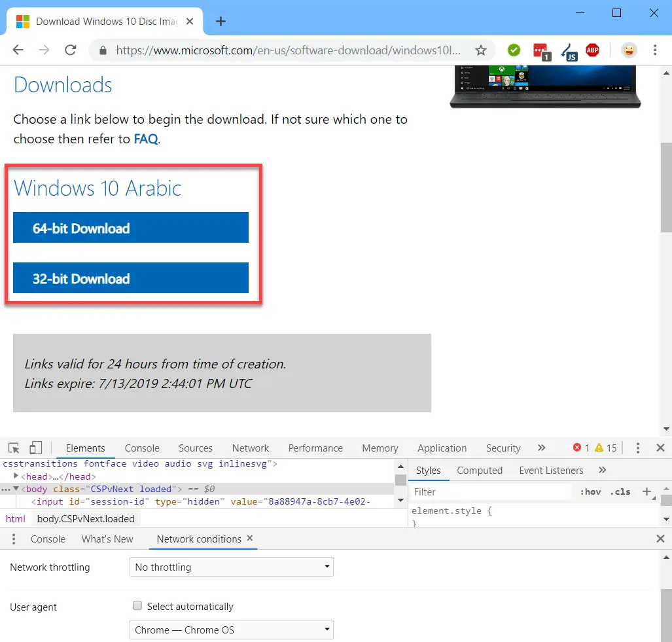The height and width of the screenshot is (642, 672).
Task: Open the Application panel
Action: 442,448
